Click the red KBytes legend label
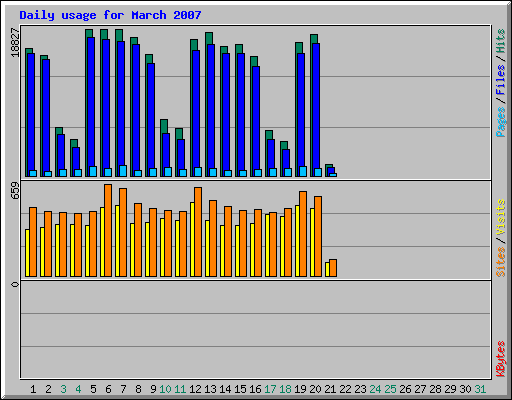 click(x=500, y=359)
